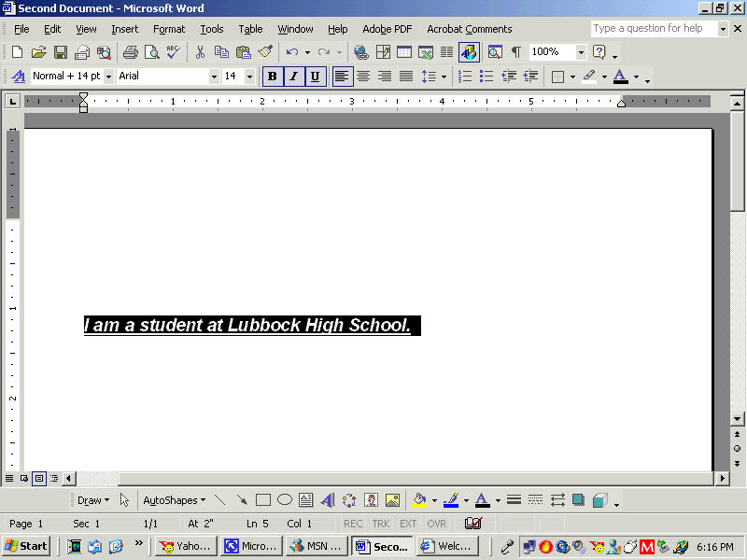Open the Style dropdown showing Normal + 14 pt
Image resolution: width=747 pixels, height=560 pixels.
point(108,77)
